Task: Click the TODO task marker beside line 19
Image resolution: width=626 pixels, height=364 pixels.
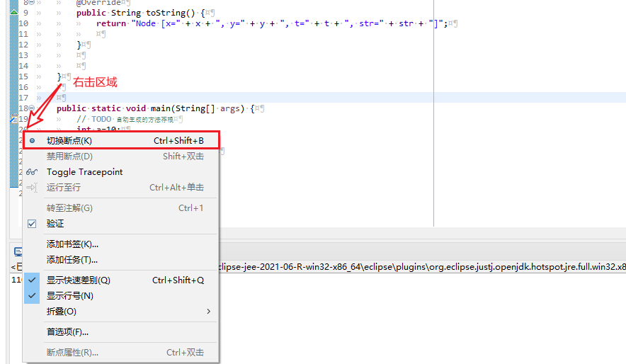Action: pyautogui.click(x=13, y=119)
